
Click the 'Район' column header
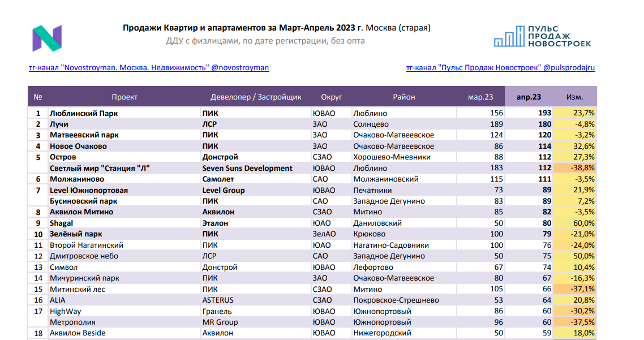pos(403,97)
